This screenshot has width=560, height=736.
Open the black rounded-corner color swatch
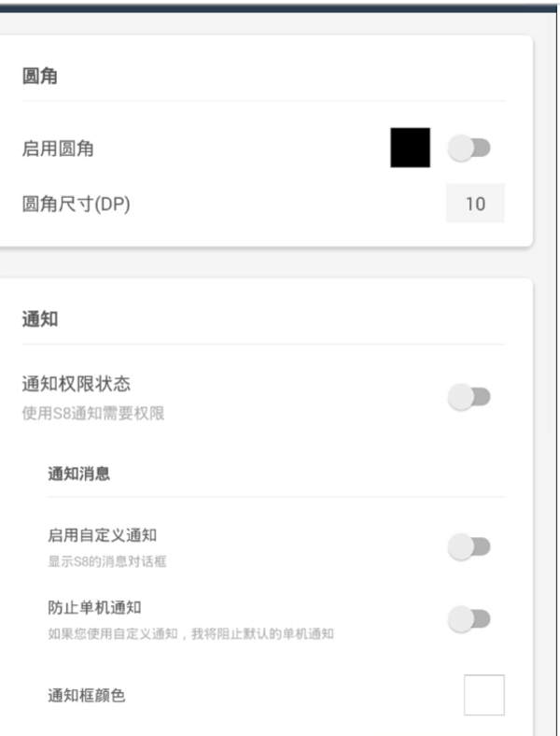[411, 148]
